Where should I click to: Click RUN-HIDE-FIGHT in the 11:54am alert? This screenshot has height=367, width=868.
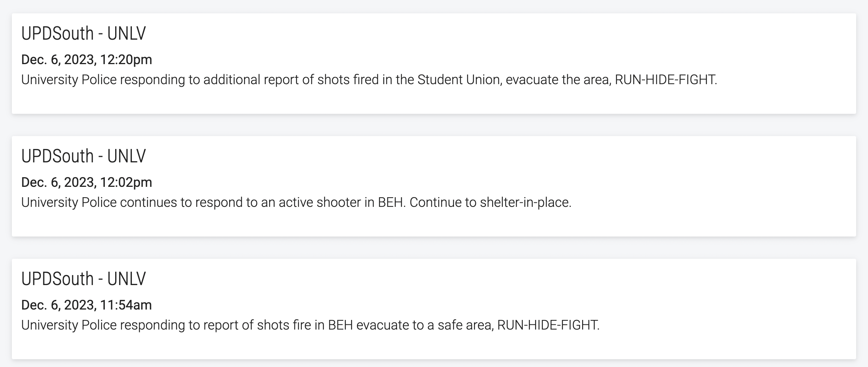[547, 325]
